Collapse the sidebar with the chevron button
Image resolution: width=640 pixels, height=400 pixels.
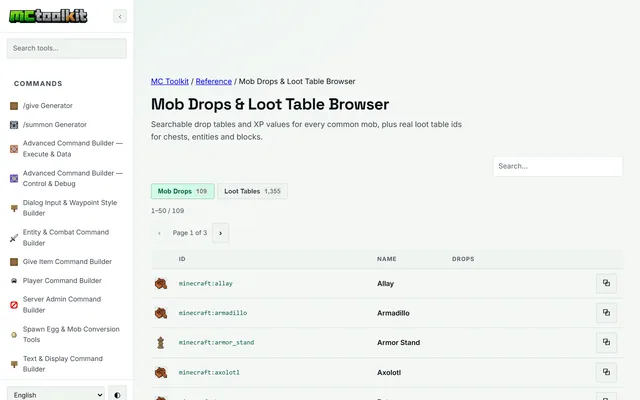pyautogui.click(x=120, y=16)
